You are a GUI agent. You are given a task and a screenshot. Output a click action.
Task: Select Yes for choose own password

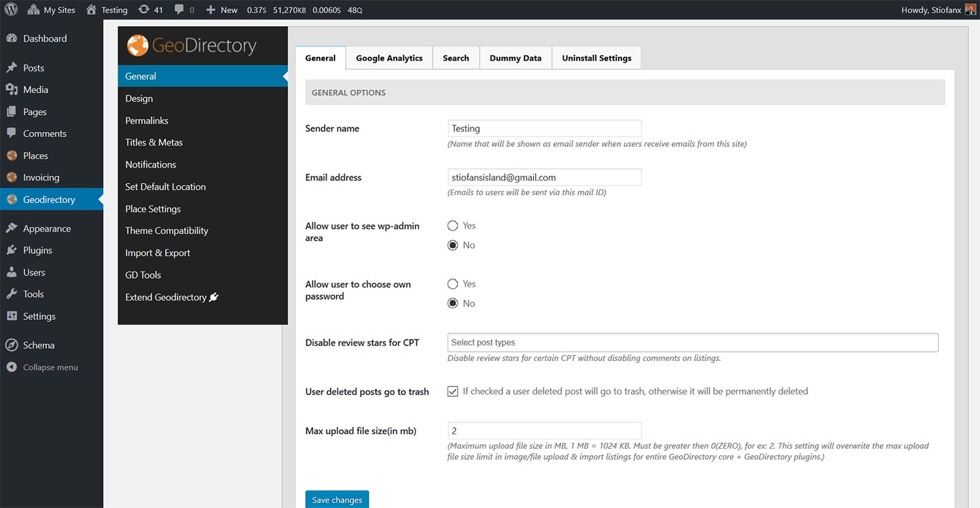(453, 284)
